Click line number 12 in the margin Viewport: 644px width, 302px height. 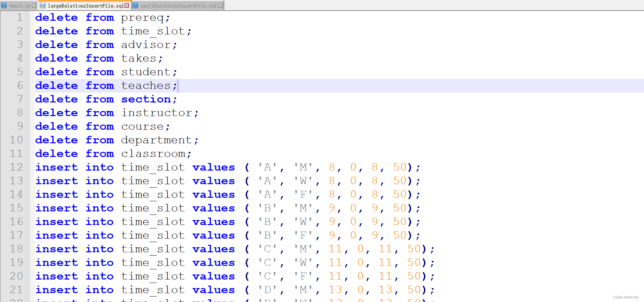[16, 167]
